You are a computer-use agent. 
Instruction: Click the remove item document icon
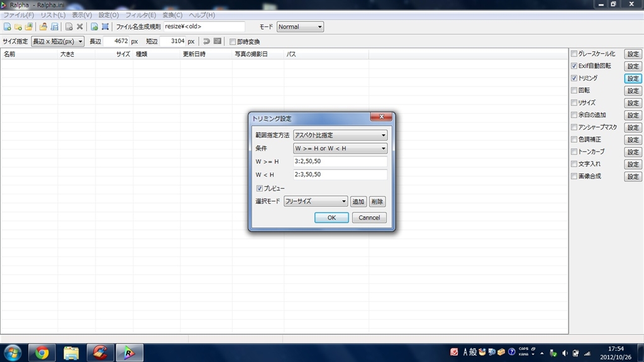[x=69, y=26]
